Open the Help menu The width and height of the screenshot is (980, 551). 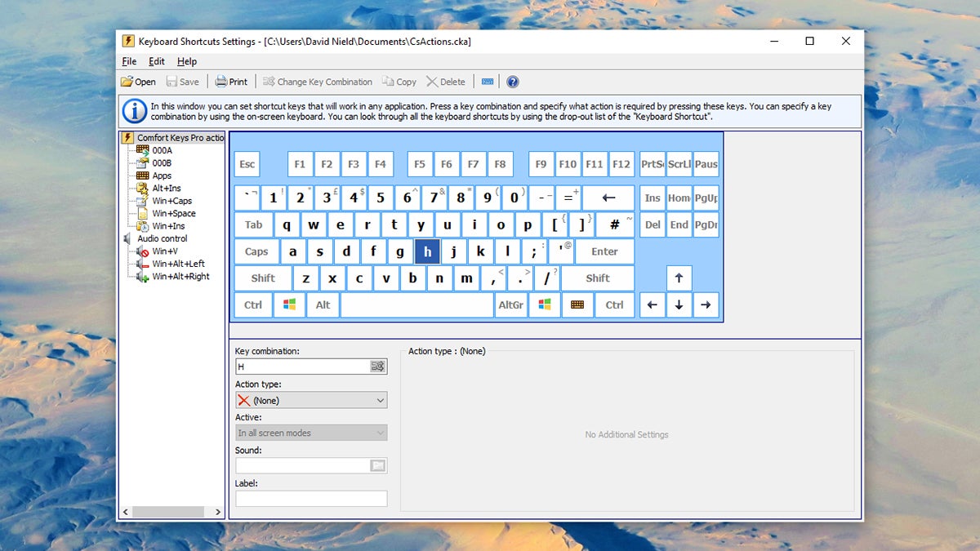pos(187,61)
